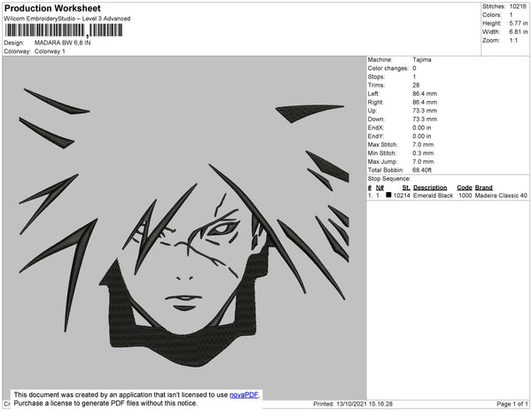Click 'Wilcom EmbroideryStudio – Level 3 Advanced' text
This screenshot has width=532, height=411.
pos(67,19)
